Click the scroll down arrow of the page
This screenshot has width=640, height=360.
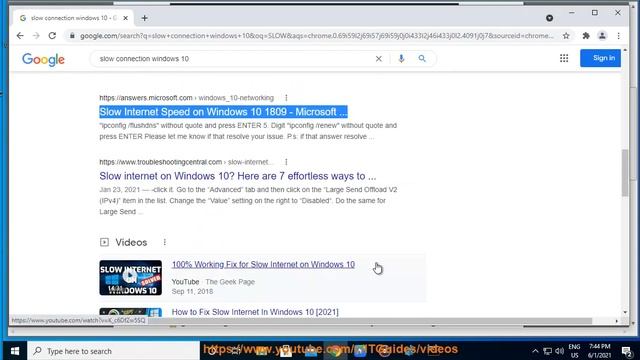click(x=625, y=312)
